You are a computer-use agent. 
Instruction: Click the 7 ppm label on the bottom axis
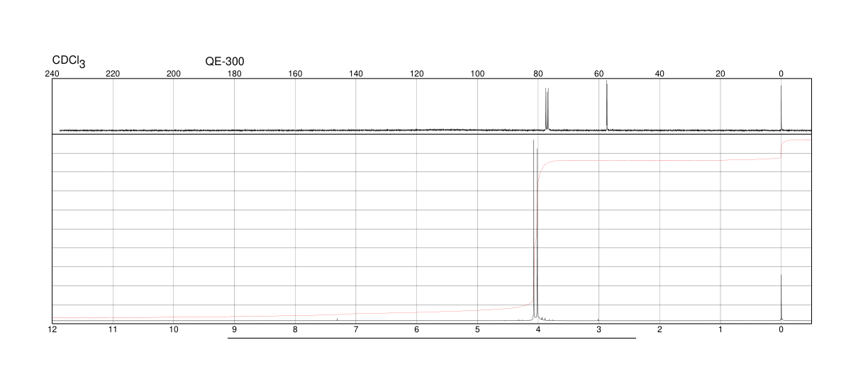[x=356, y=330]
